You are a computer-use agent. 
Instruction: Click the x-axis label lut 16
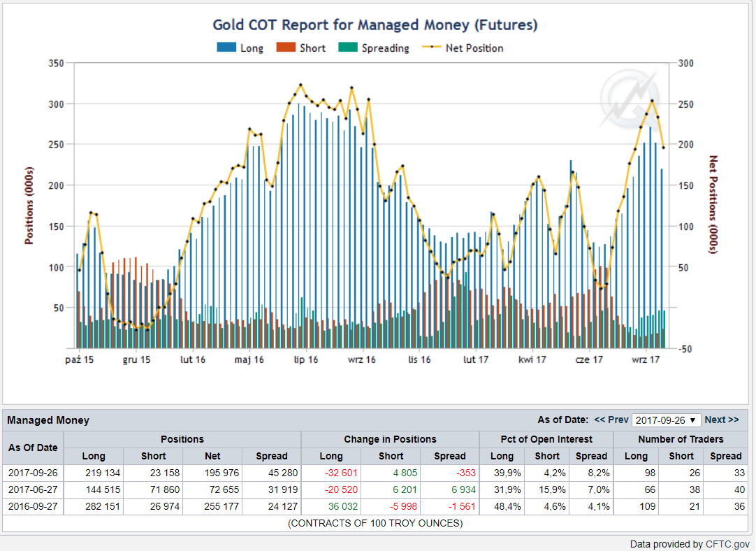click(193, 360)
